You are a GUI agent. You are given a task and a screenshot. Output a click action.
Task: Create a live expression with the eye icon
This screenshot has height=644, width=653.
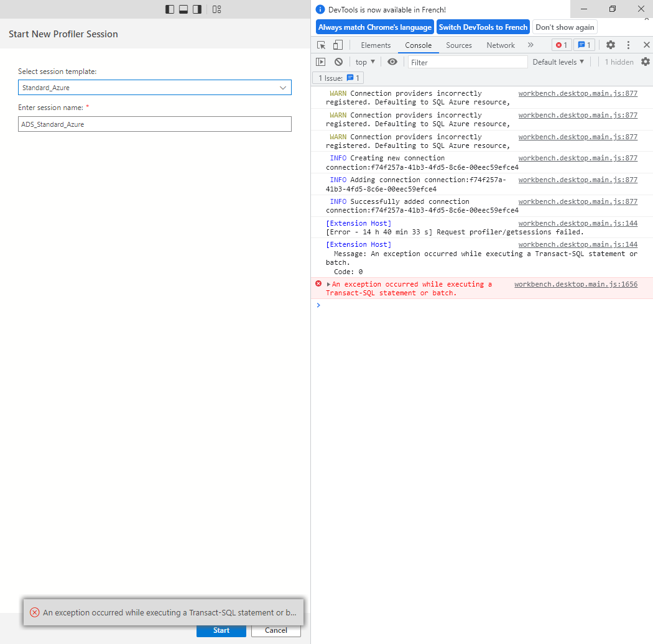pyautogui.click(x=392, y=62)
